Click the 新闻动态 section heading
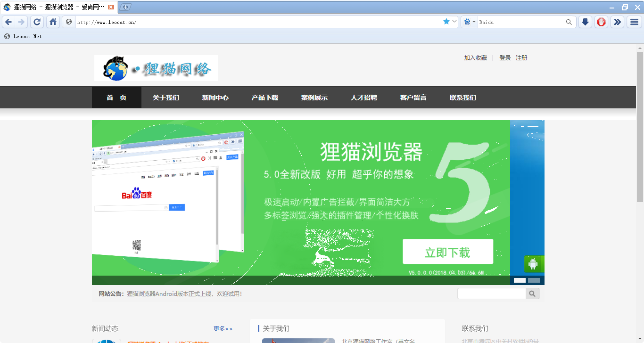Image resolution: width=644 pixels, height=343 pixels. coord(105,328)
